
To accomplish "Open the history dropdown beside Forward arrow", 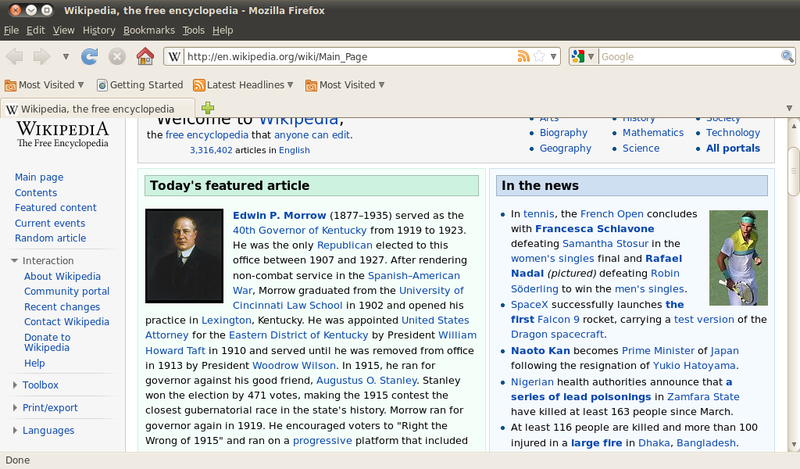I will (66, 57).
